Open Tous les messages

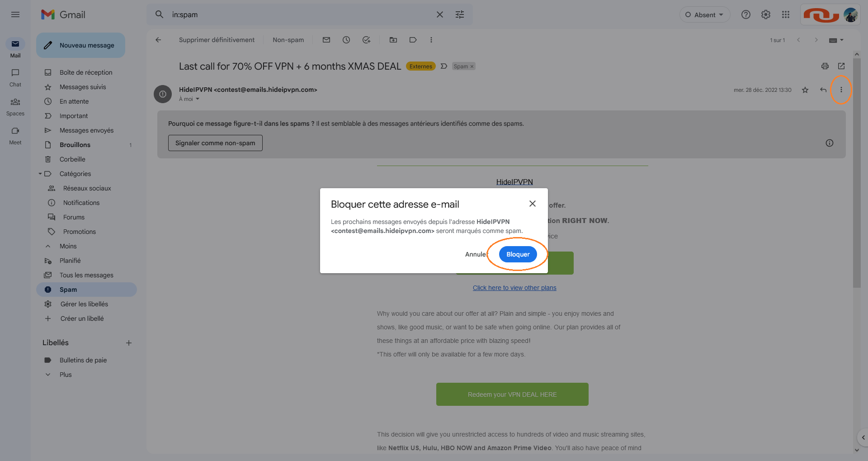pyautogui.click(x=86, y=275)
